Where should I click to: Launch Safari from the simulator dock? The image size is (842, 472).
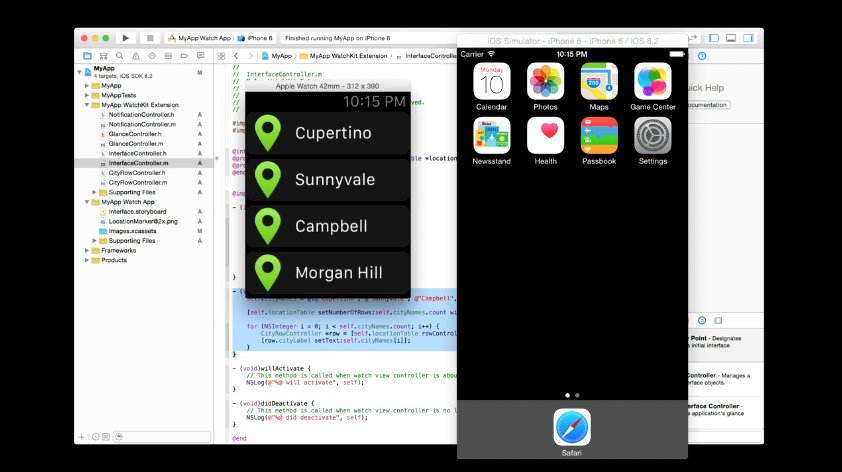click(x=572, y=427)
